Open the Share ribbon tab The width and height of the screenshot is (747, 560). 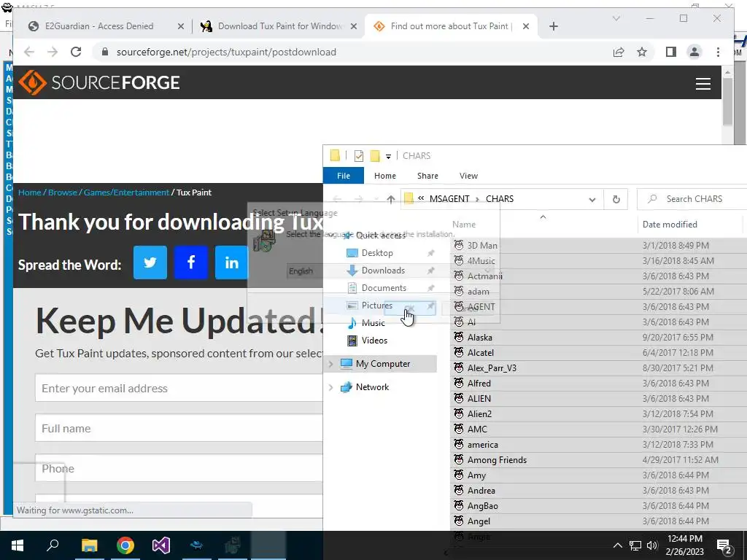(x=427, y=176)
